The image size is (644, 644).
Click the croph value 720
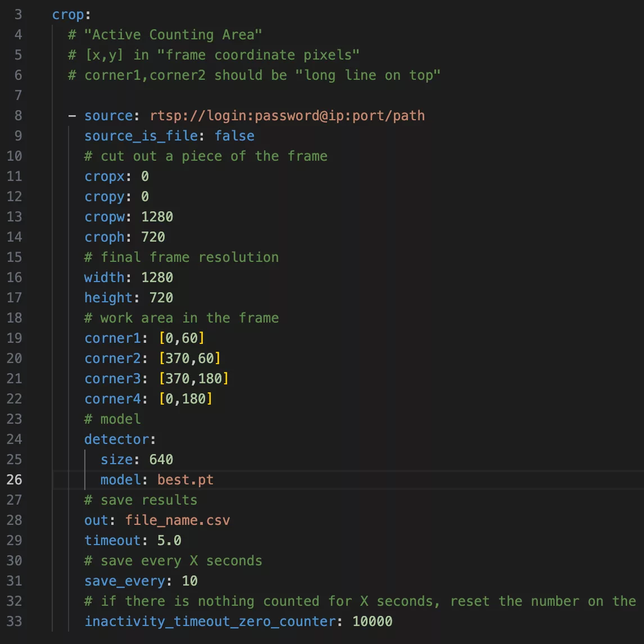[153, 237]
